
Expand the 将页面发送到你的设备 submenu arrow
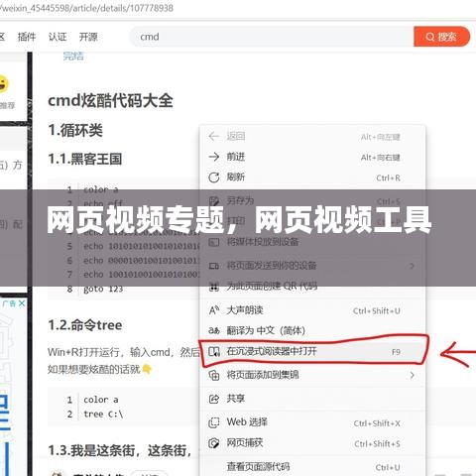click(x=412, y=266)
